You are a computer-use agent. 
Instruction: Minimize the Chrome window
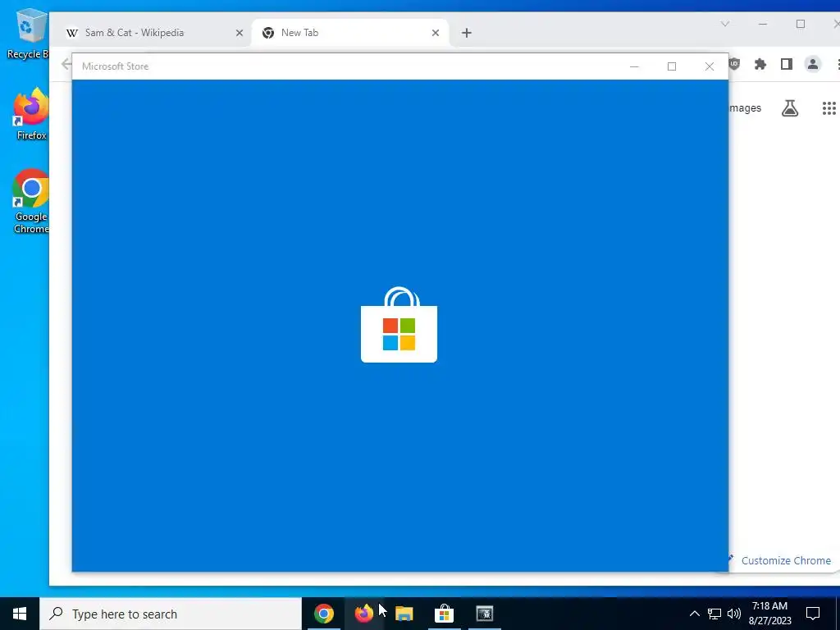(763, 24)
